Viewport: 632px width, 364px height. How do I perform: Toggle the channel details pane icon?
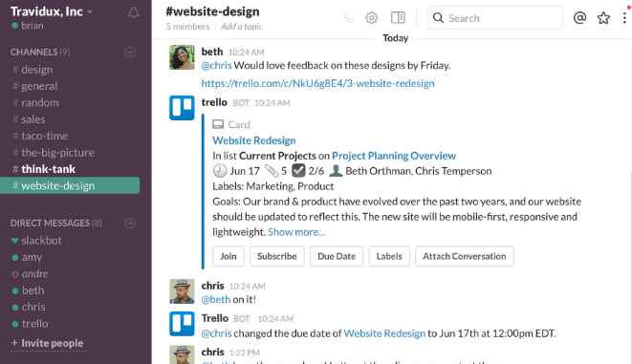point(398,18)
